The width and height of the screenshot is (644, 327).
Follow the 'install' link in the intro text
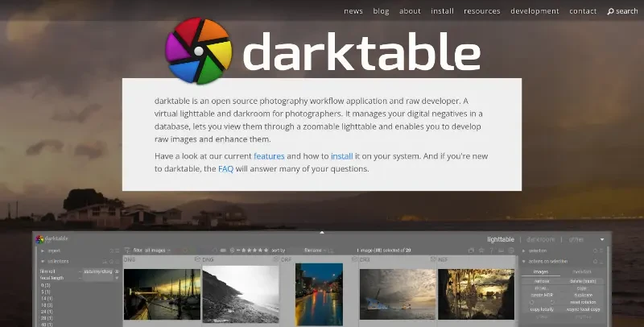341,156
